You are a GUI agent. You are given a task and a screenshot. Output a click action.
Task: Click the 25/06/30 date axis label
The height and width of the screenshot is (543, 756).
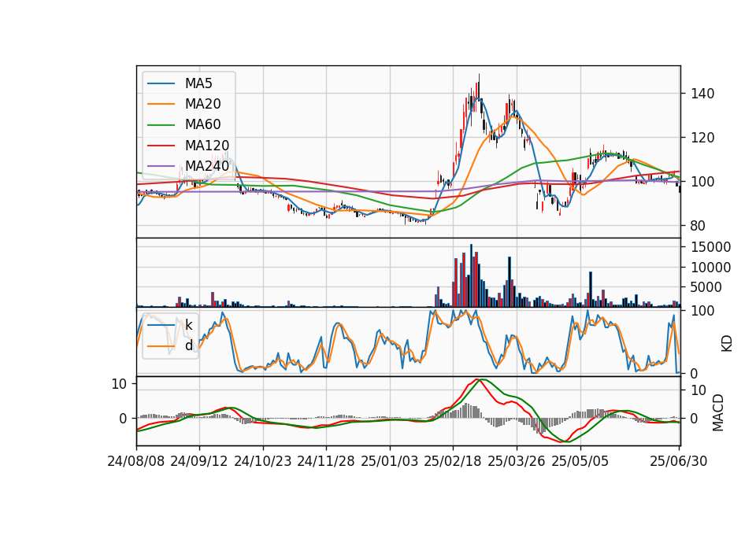[679, 461]
